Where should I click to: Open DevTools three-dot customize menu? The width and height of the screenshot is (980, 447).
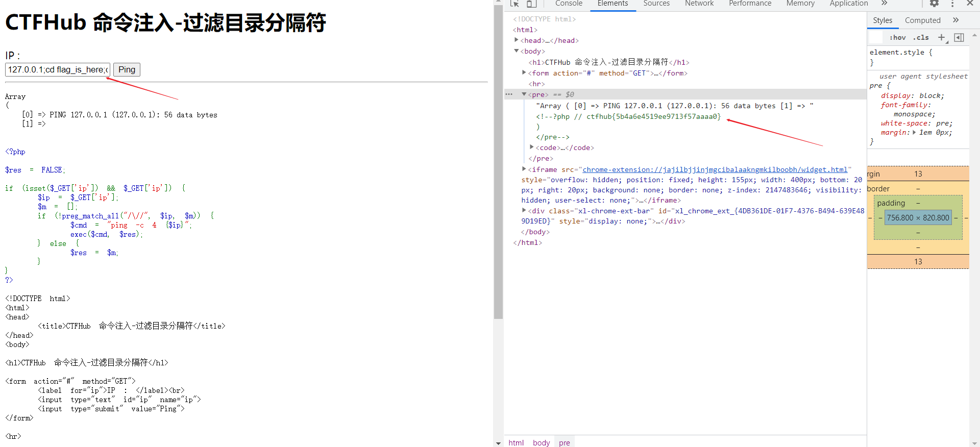click(952, 4)
